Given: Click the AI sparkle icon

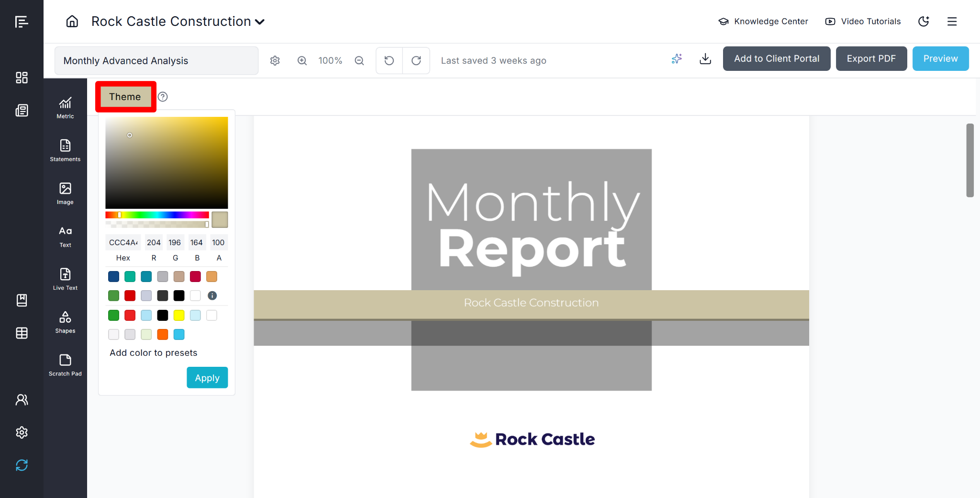Looking at the screenshot, I should [677, 59].
